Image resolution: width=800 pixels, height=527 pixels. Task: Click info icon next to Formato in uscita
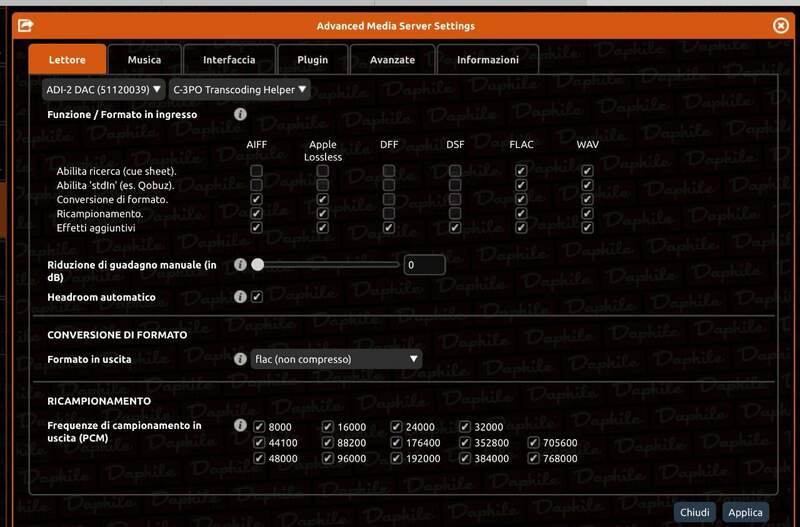pyautogui.click(x=240, y=359)
